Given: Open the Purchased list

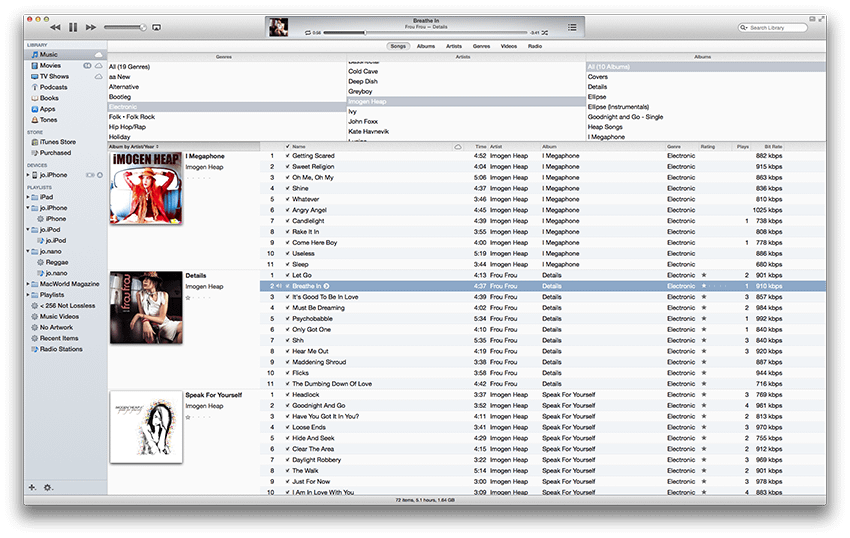Looking at the screenshot, I should pyautogui.click(x=55, y=153).
